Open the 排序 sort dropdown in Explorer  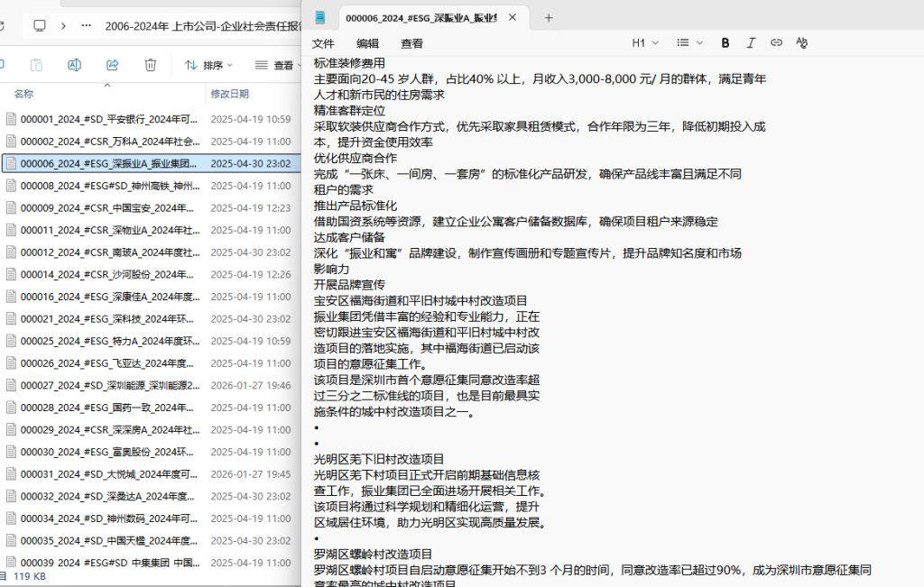[x=208, y=65]
